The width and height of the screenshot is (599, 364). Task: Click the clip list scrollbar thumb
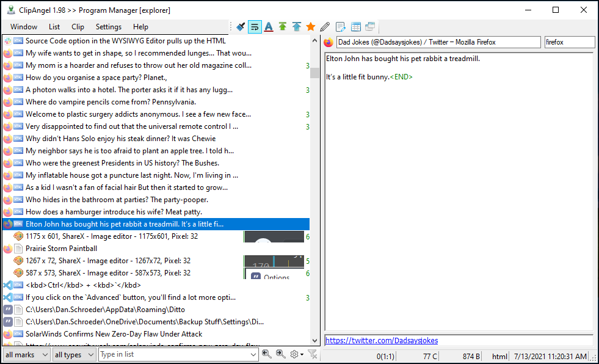pos(315,73)
